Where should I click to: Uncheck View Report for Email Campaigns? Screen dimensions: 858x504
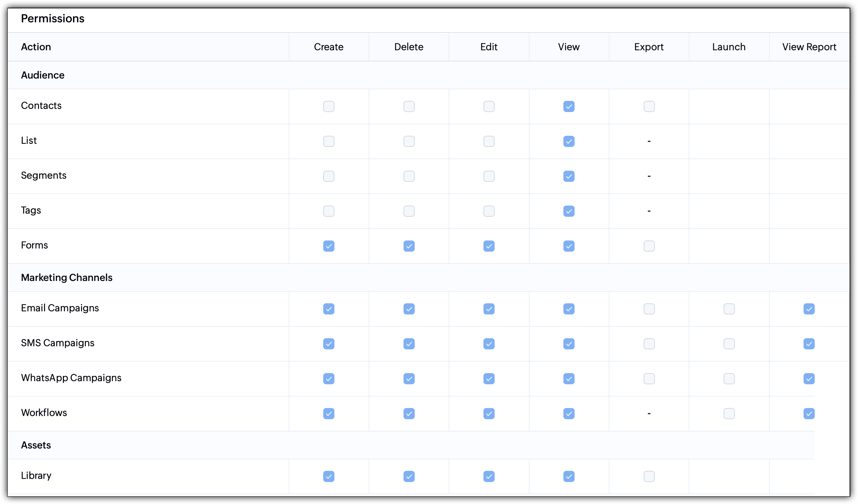809,309
